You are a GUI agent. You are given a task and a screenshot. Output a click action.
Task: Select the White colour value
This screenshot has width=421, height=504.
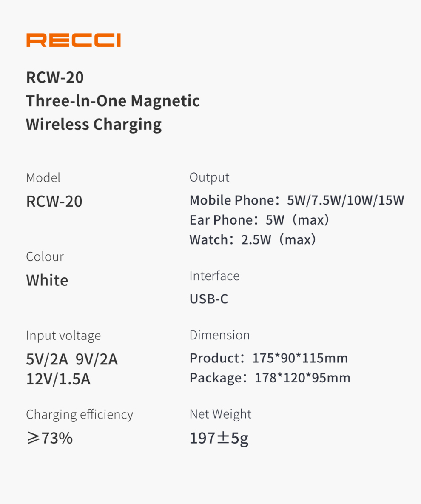[47, 281]
